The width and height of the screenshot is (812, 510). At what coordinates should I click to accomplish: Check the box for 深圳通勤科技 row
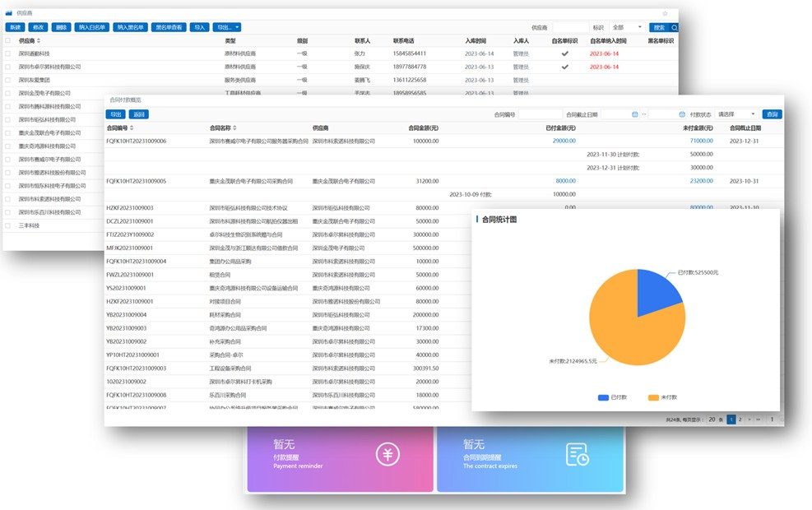click(7, 53)
